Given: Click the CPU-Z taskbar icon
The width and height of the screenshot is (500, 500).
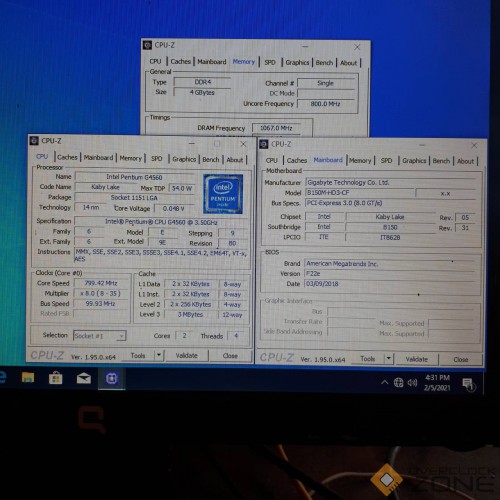Looking at the screenshot, I should 112,378.
